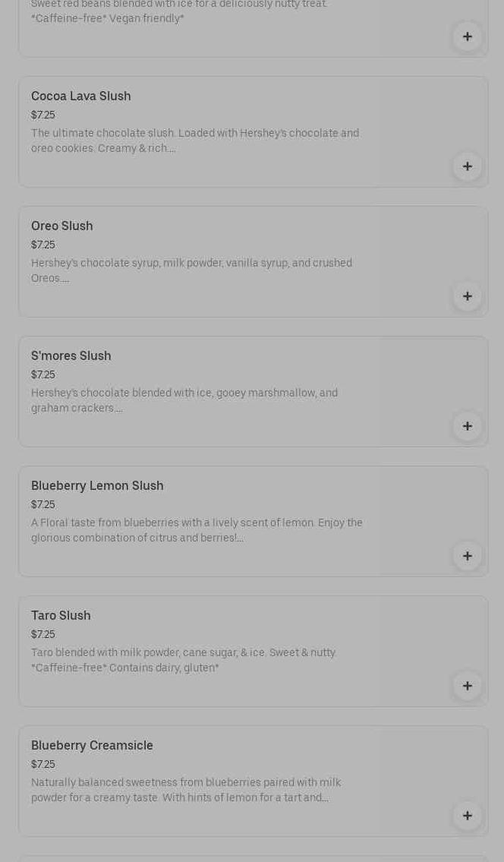Image resolution: width=504 pixels, height=862 pixels.
Task: Add Oreo Slush using its plus icon
Action: point(467,296)
